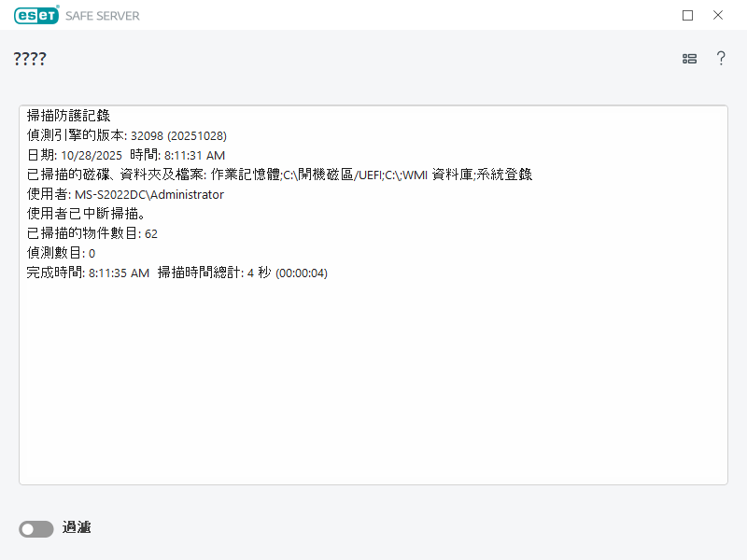
Task: Click the 日期: 10/28/2025 log line
Action: (126, 155)
